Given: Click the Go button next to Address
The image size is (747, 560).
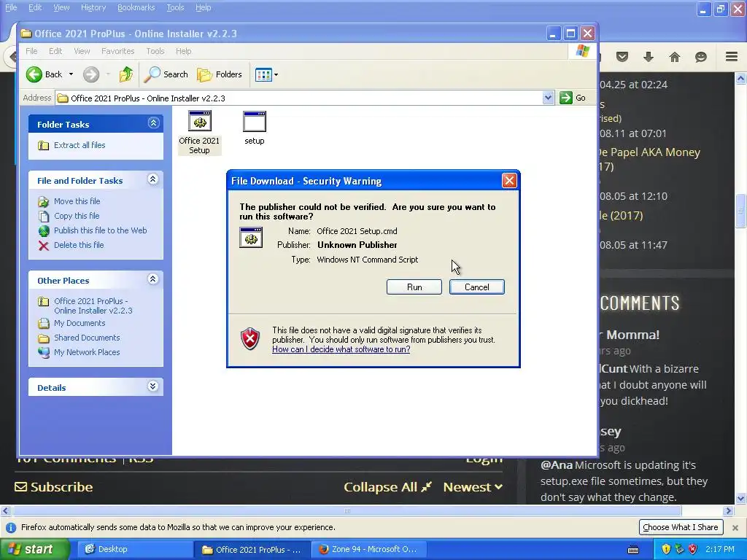Looking at the screenshot, I should pos(573,98).
